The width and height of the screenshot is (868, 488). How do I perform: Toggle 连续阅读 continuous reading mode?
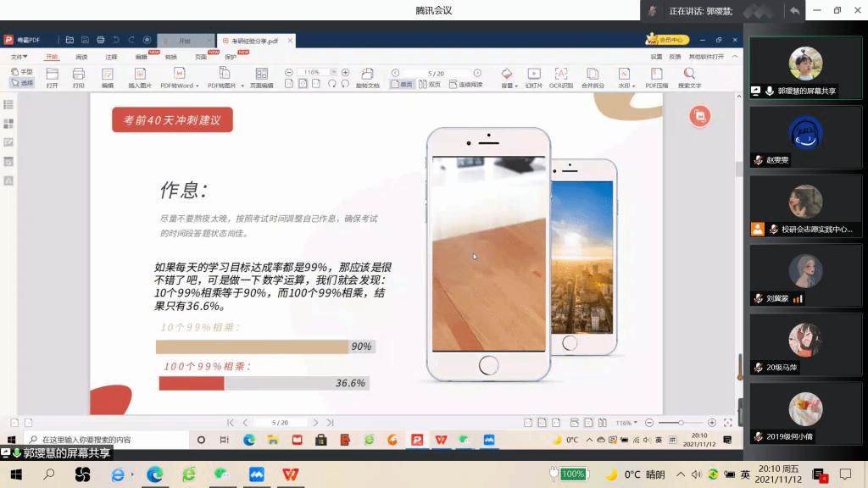pos(465,85)
